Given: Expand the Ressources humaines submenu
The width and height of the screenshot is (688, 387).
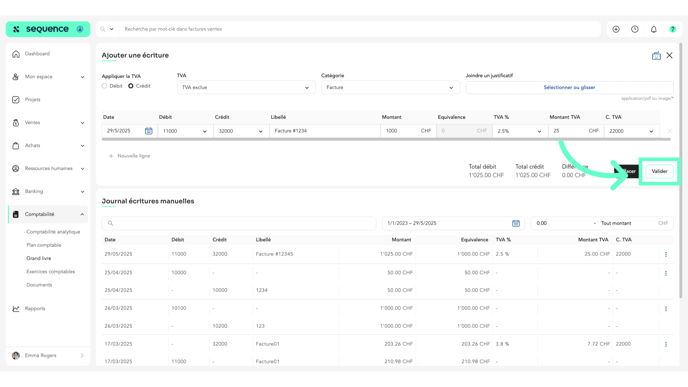Looking at the screenshot, I should click(82, 168).
